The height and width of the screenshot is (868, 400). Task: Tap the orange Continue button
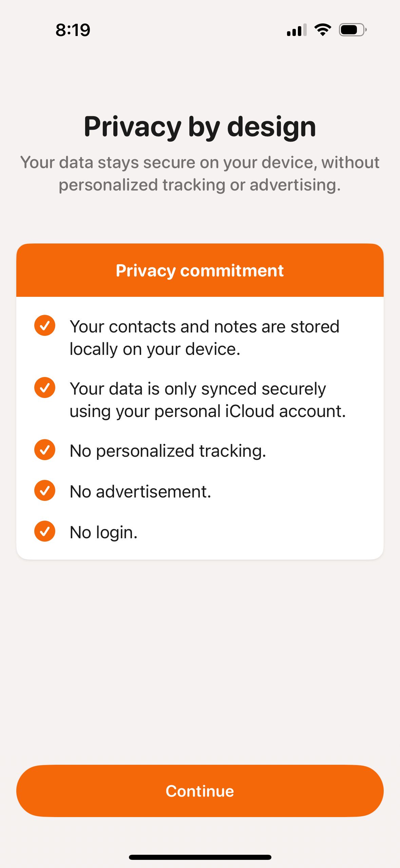200,791
